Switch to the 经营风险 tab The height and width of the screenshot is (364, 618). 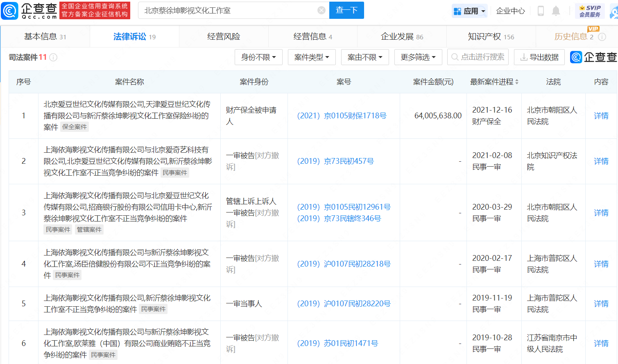coord(224,37)
